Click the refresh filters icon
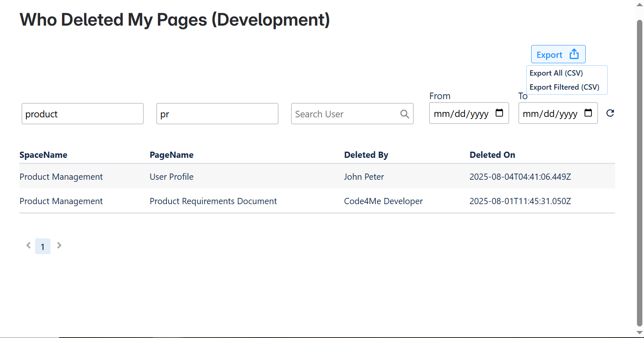Screen dimensions: 644x338 610,113
